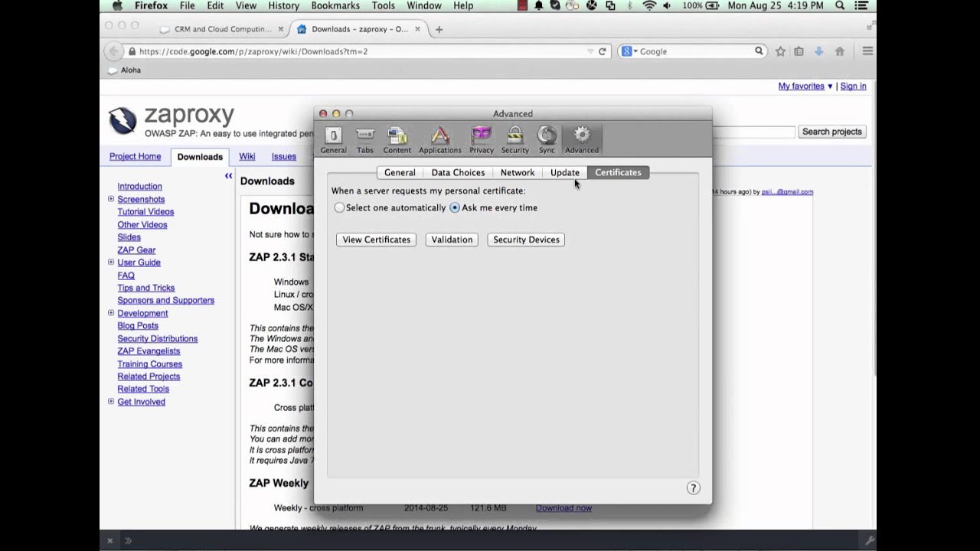This screenshot has height=551, width=980.
Task: Expand the User Guide sidebar item
Action: 111,262
